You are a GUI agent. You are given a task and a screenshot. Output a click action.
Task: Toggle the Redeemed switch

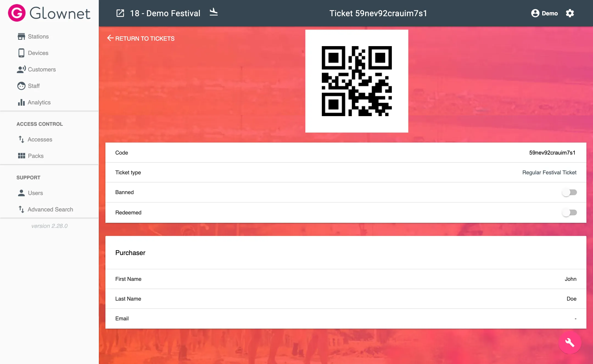(x=569, y=212)
